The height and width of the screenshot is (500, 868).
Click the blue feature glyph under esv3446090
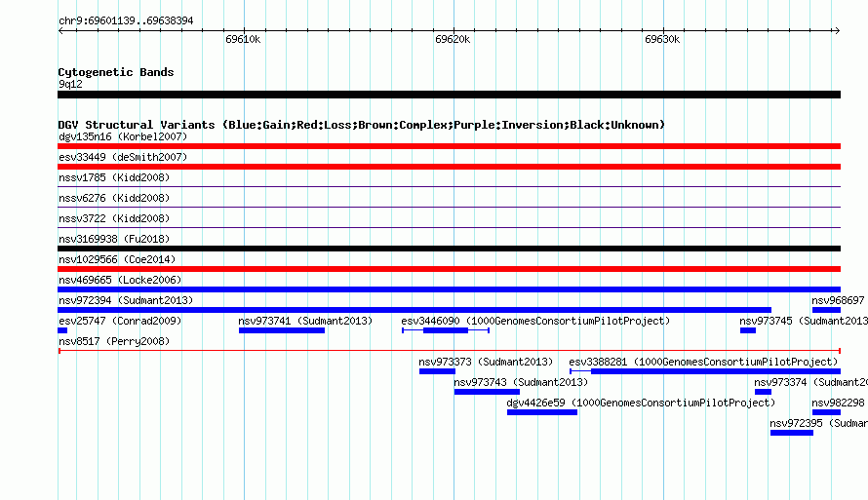[446, 330]
